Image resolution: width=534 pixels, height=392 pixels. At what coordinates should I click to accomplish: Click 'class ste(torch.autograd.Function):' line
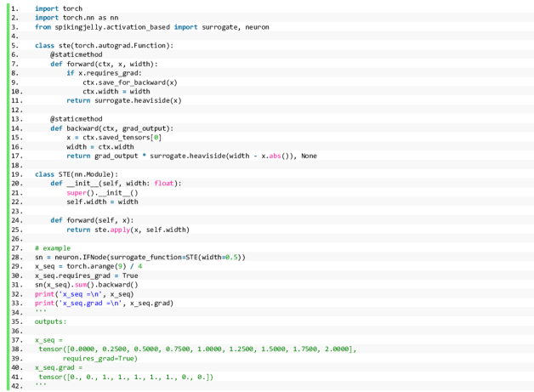tap(104, 45)
